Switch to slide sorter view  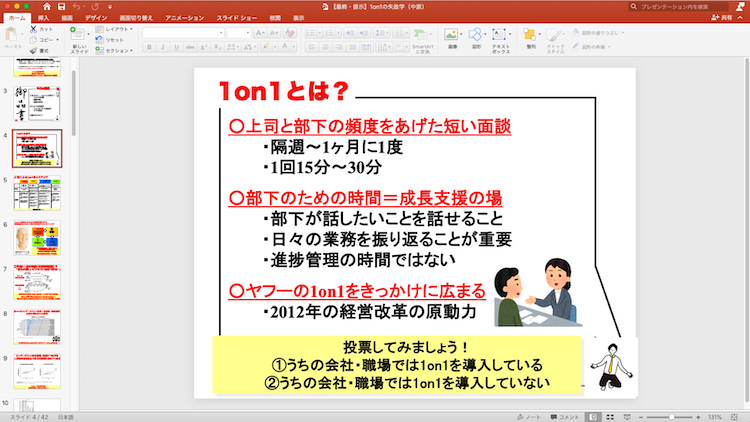click(610, 417)
